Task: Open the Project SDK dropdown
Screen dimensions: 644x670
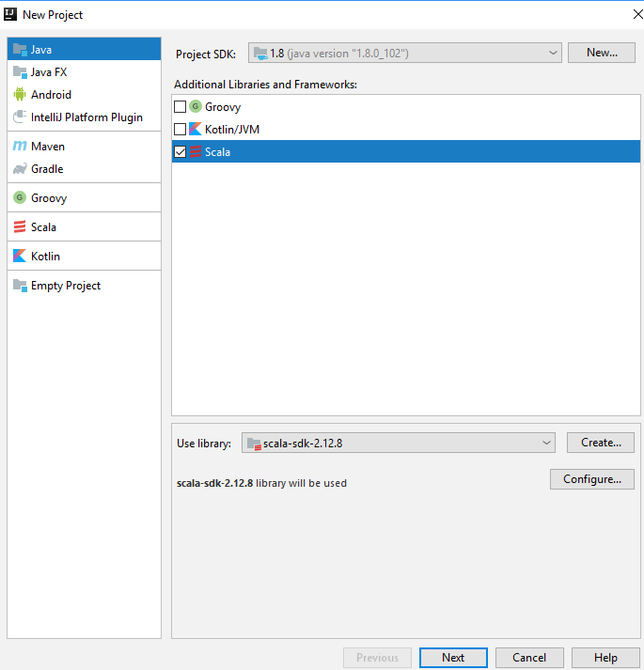Action: click(x=405, y=54)
